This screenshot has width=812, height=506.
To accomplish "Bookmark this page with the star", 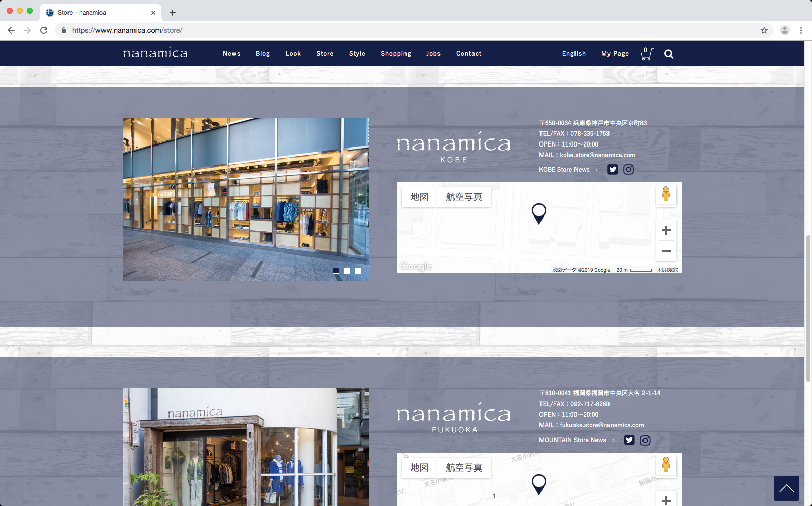I will point(764,30).
